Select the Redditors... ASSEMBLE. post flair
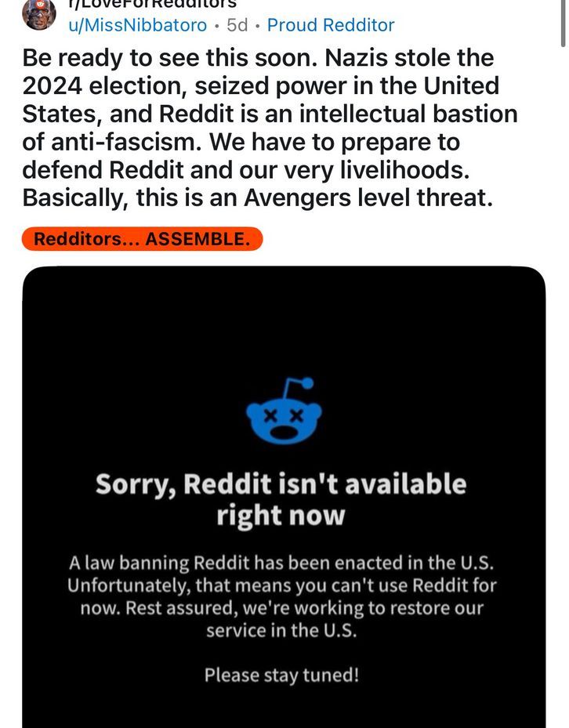 point(142,239)
